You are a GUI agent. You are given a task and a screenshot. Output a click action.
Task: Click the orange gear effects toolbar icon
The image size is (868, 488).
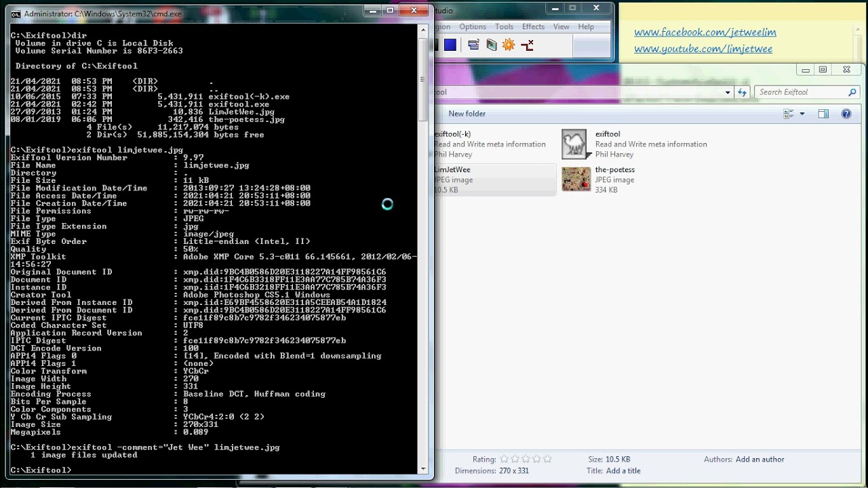[x=509, y=45]
